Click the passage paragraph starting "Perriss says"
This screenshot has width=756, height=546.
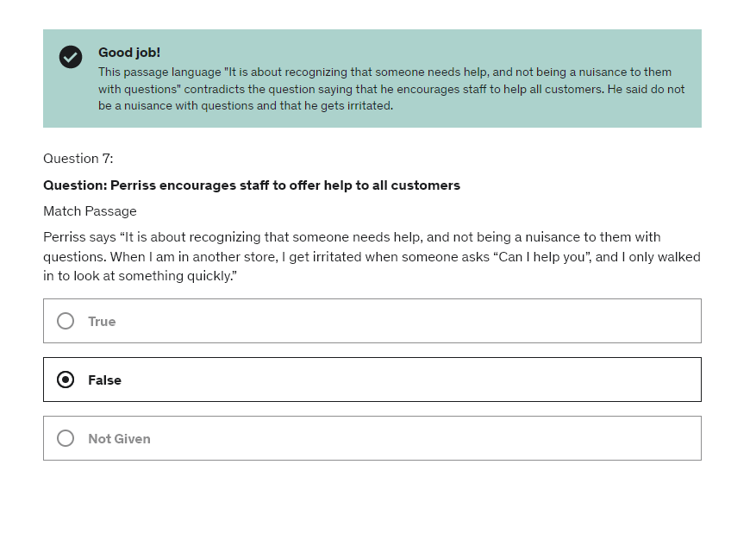(372, 256)
